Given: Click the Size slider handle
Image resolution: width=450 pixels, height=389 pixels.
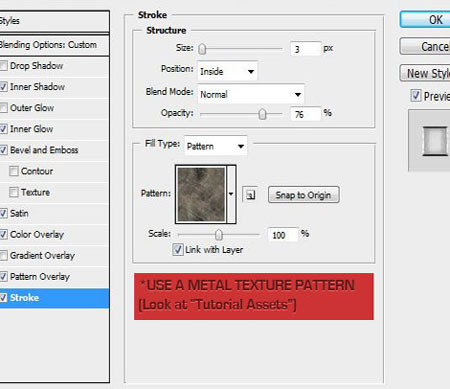Looking at the screenshot, I should pyautogui.click(x=202, y=49).
